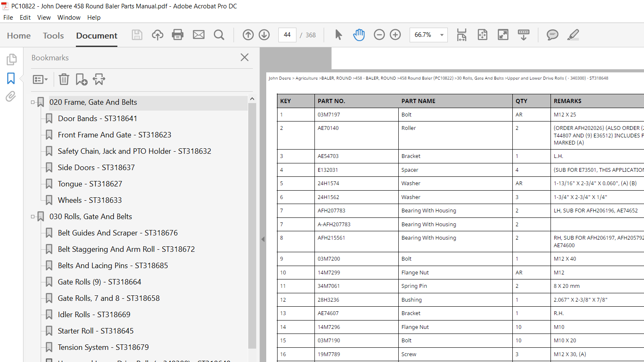Screen dimensions: 644x362
Task: Open bookmark Door Bands - ST318641
Action: coord(98,119)
